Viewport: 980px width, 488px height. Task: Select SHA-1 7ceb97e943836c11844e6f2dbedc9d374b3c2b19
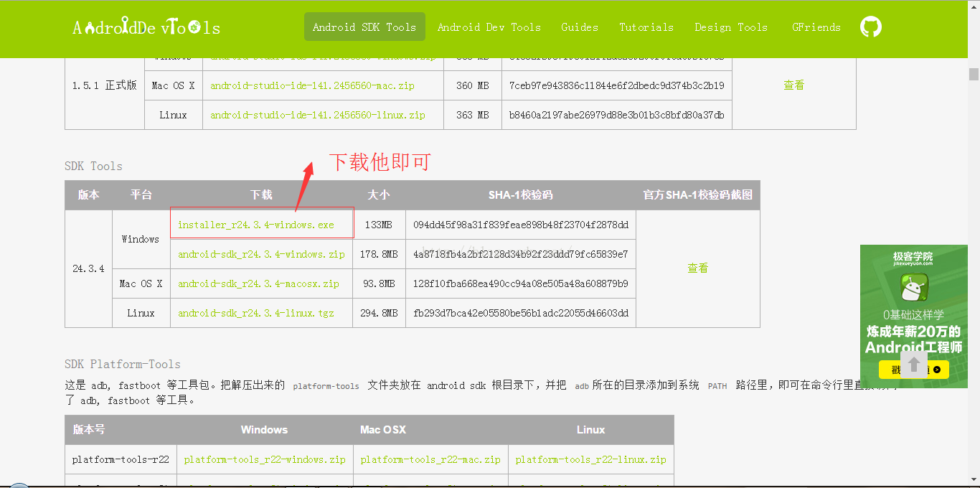(x=617, y=85)
